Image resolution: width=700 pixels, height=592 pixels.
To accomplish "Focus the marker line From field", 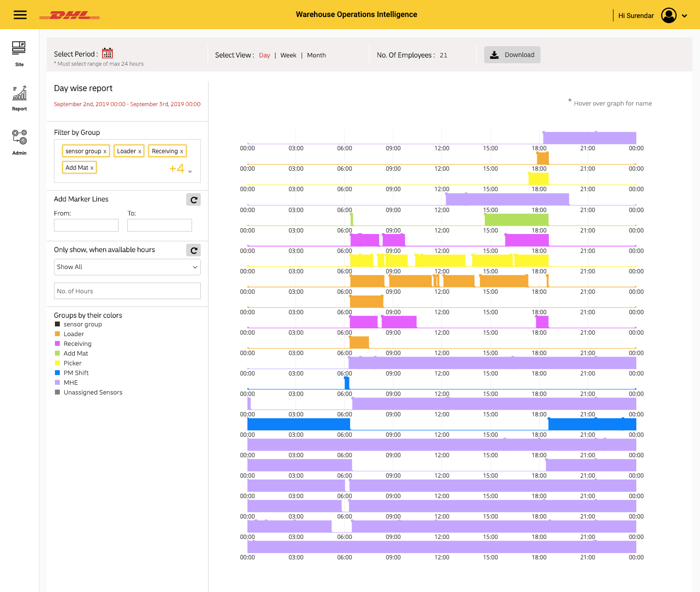I will click(x=86, y=225).
